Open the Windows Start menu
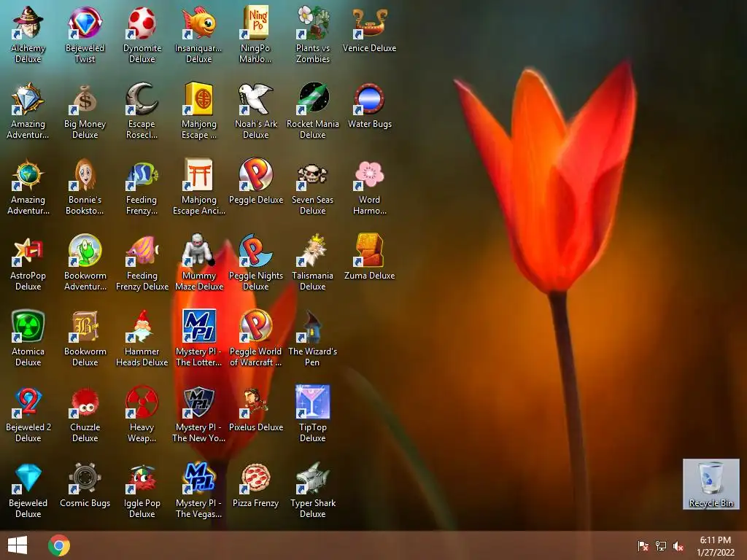Viewport: 747px width, 560px height. [18, 545]
